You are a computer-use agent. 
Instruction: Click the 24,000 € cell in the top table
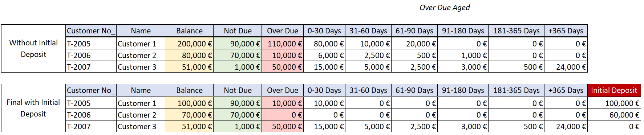pos(566,67)
